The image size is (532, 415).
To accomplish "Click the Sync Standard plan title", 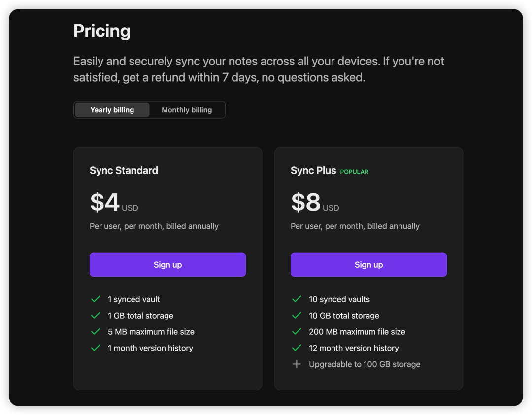I will 124,171.
